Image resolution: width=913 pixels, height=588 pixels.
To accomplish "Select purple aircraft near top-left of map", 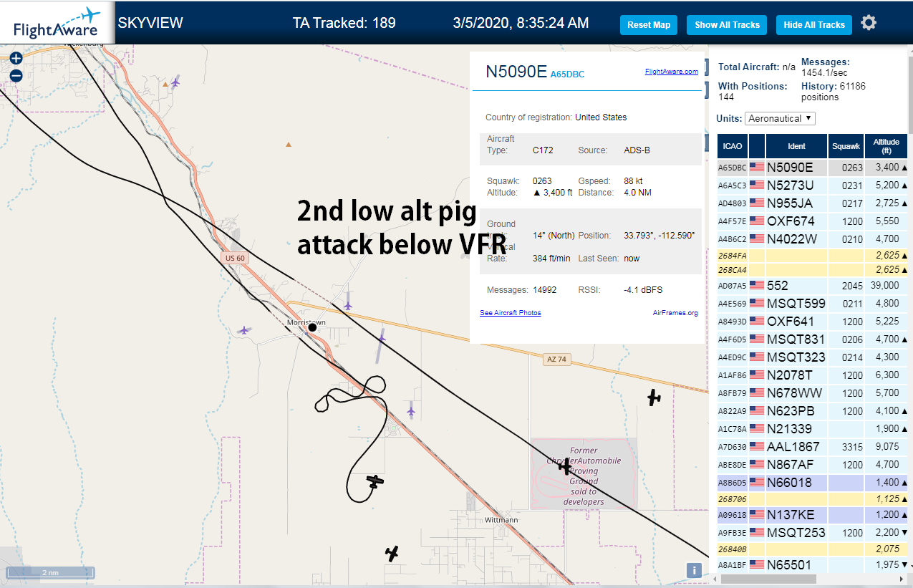I will 175,82.
